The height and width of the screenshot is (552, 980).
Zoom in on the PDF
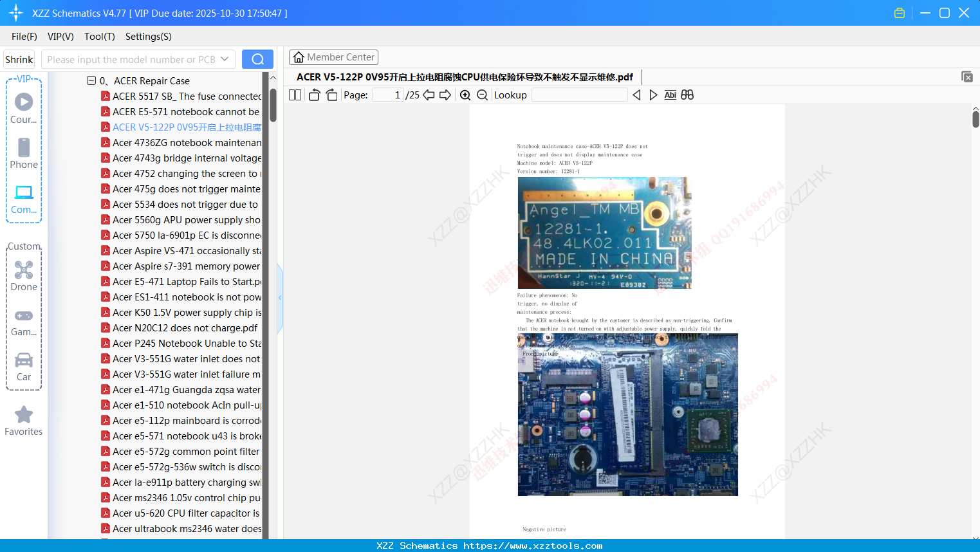465,95
